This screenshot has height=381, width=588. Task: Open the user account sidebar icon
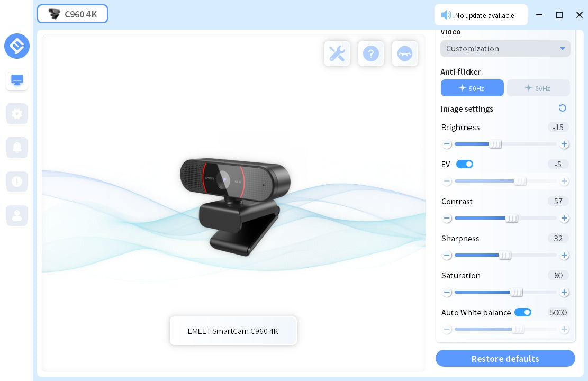pyautogui.click(x=17, y=215)
